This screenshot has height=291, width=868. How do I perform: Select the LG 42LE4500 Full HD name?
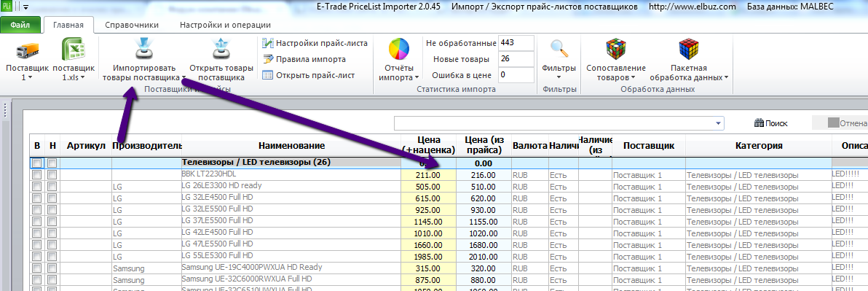pos(291,233)
